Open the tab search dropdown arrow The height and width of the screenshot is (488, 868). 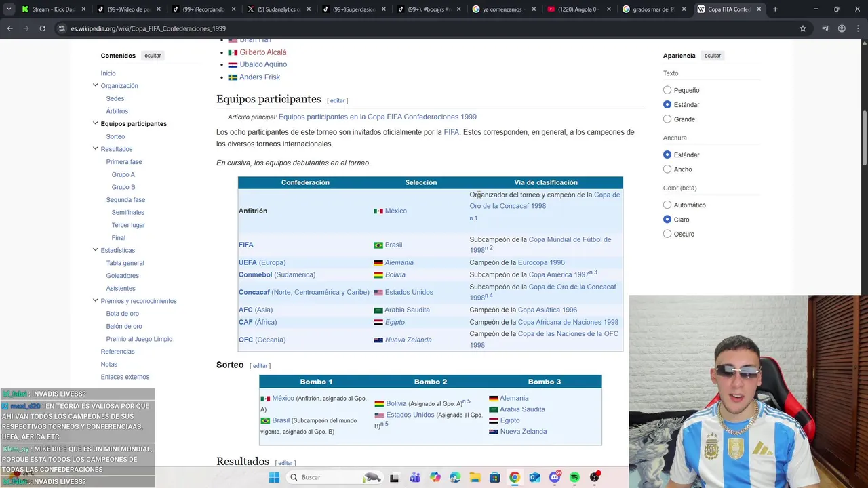9,9
